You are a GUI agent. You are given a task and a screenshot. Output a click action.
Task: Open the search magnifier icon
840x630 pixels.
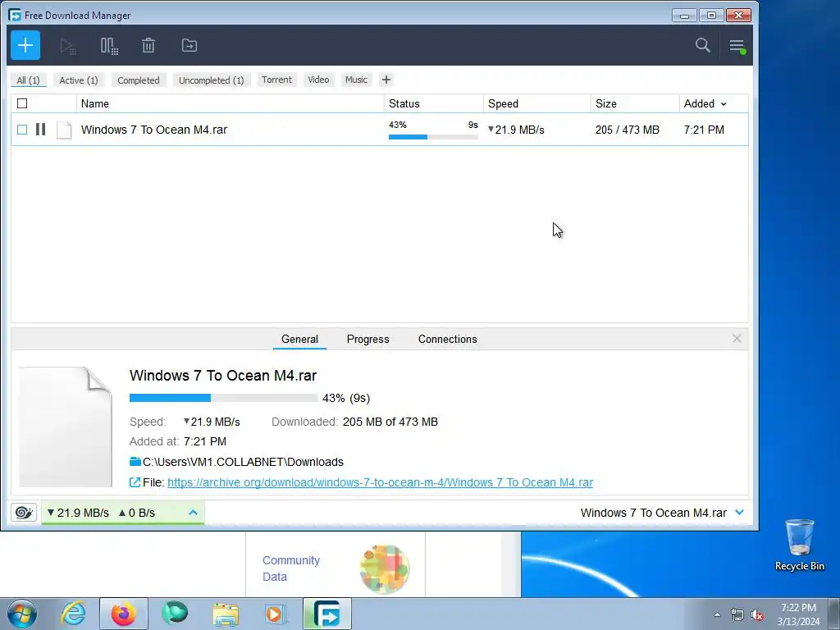pyautogui.click(x=703, y=46)
